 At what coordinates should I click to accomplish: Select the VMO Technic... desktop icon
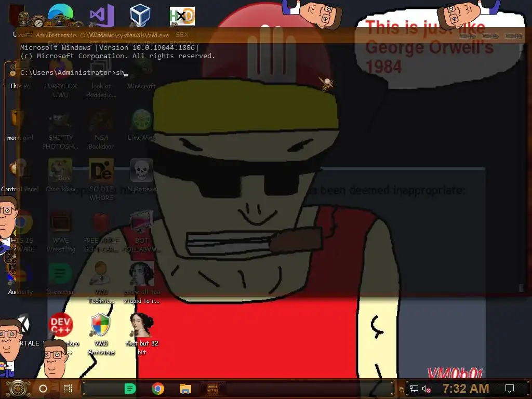click(101, 283)
